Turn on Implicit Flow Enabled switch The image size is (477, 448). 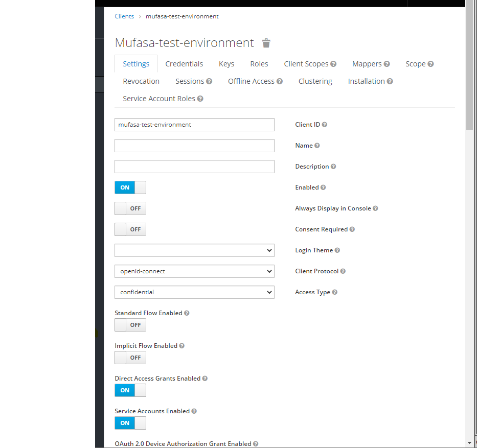coord(130,358)
